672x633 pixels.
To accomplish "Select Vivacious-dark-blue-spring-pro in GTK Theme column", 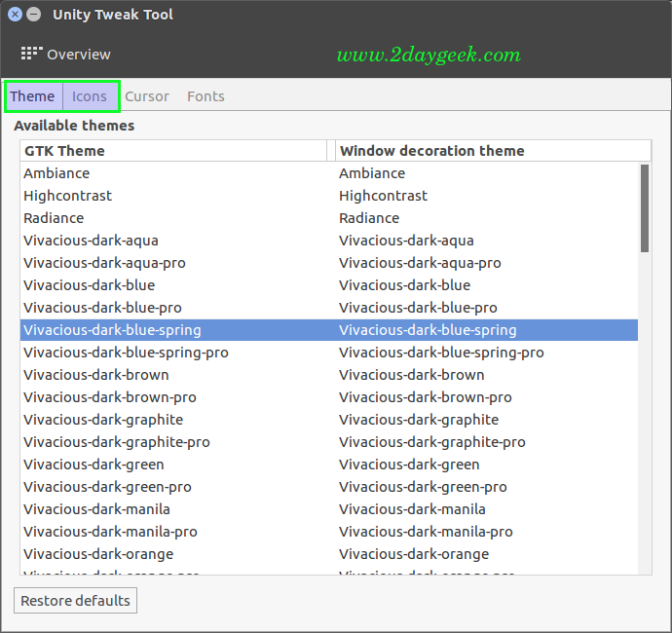I will [126, 353].
